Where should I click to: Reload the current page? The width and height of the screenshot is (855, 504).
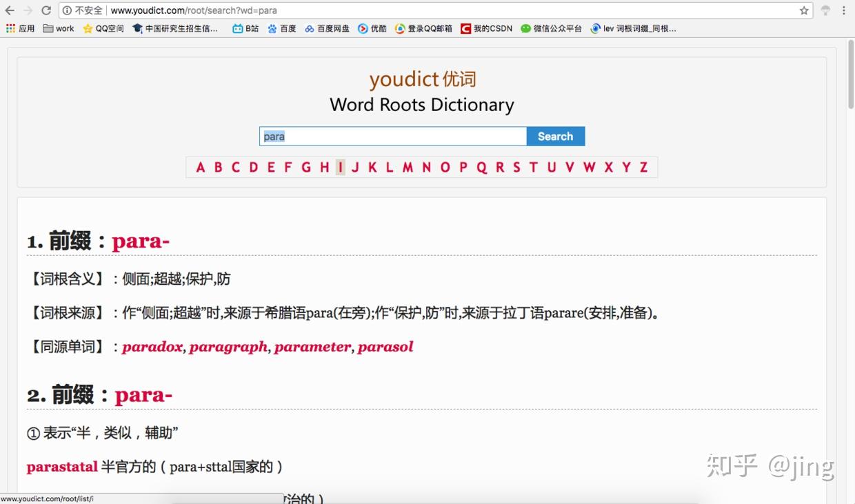tap(45, 10)
